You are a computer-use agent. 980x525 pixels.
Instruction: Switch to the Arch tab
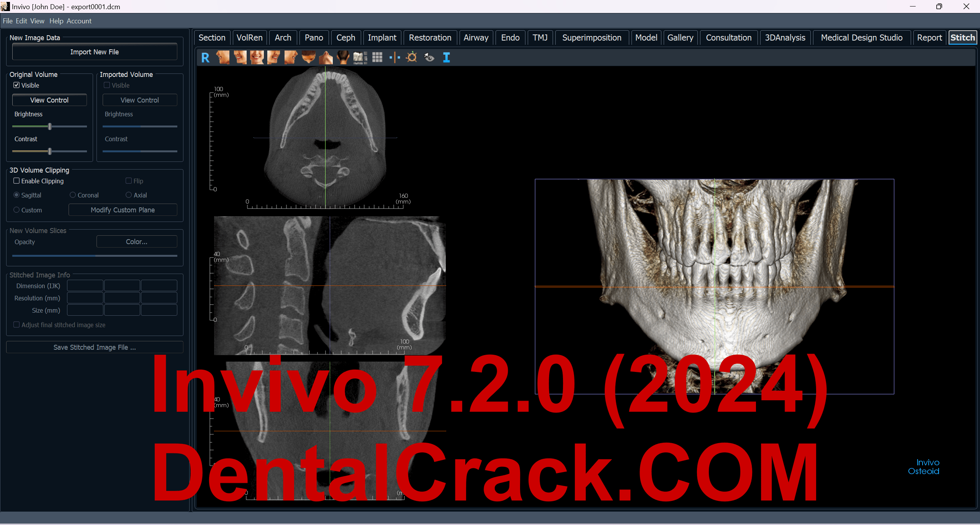(283, 37)
